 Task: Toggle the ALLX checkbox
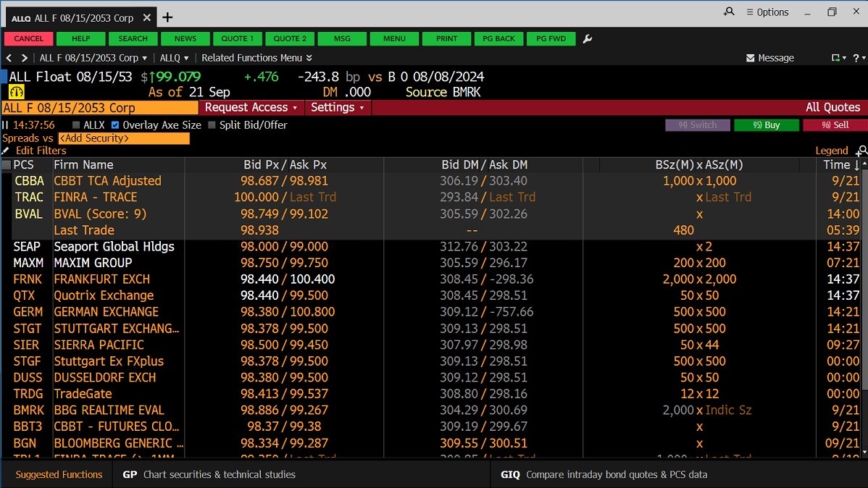(x=76, y=125)
